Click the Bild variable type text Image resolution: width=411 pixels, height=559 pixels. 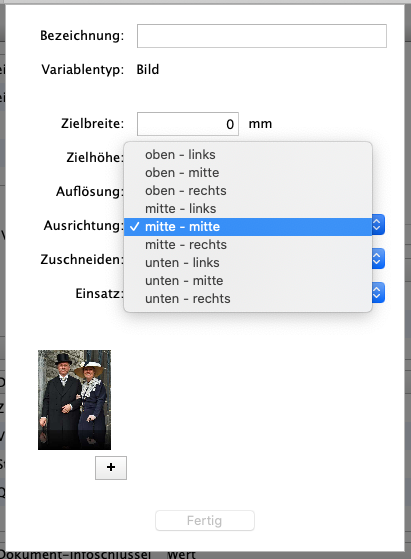click(148, 70)
